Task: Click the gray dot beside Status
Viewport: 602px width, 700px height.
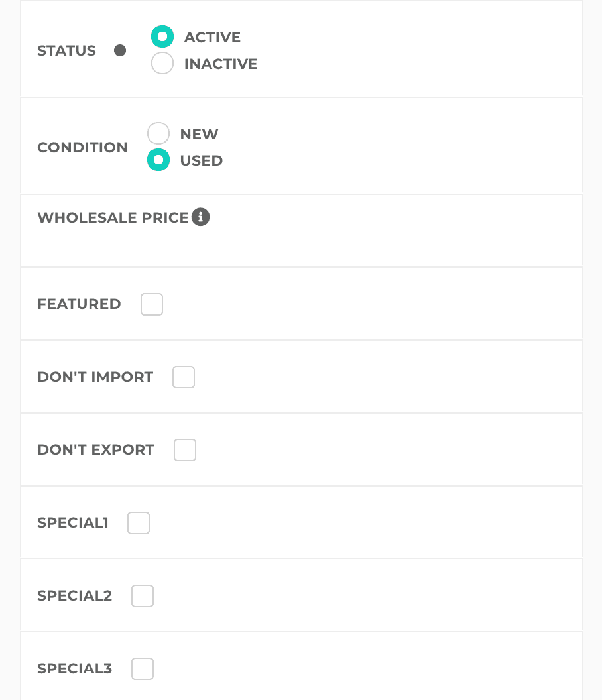Action: (x=120, y=50)
